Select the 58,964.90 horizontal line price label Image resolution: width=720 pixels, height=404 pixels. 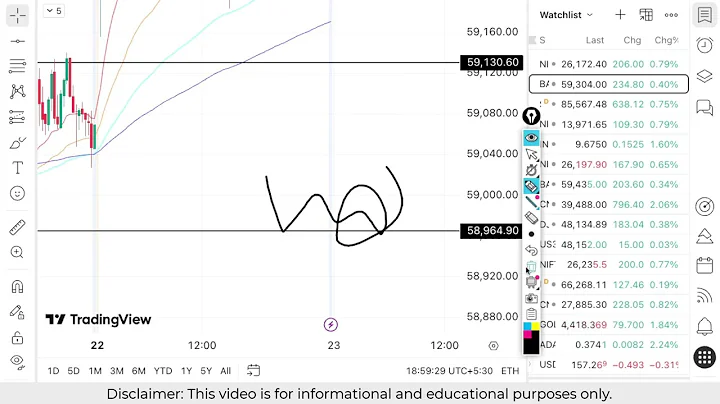[491, 230]
